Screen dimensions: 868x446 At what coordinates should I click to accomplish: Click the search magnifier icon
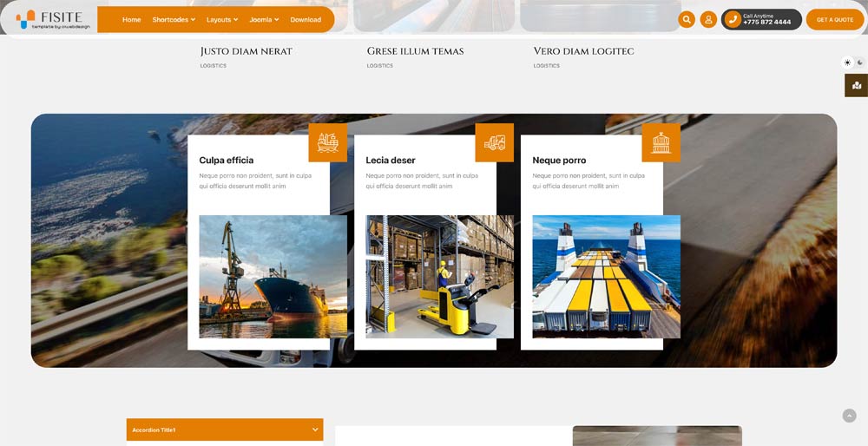pos(687,20)
